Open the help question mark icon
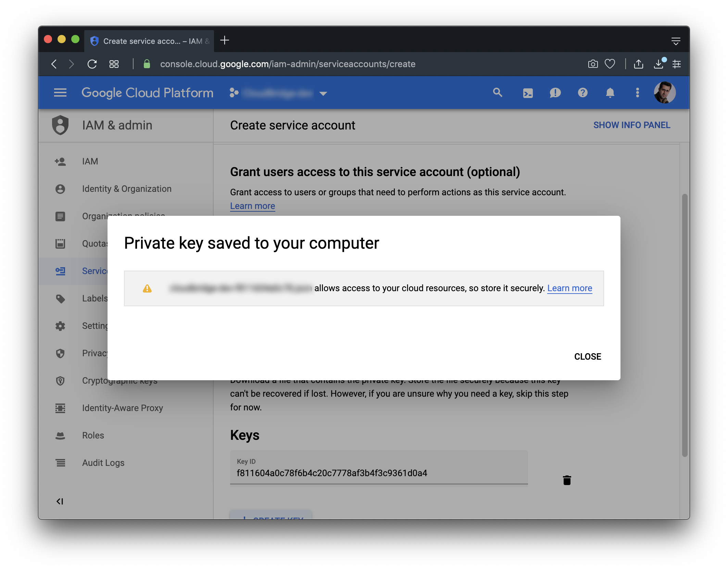 point(582,92)
